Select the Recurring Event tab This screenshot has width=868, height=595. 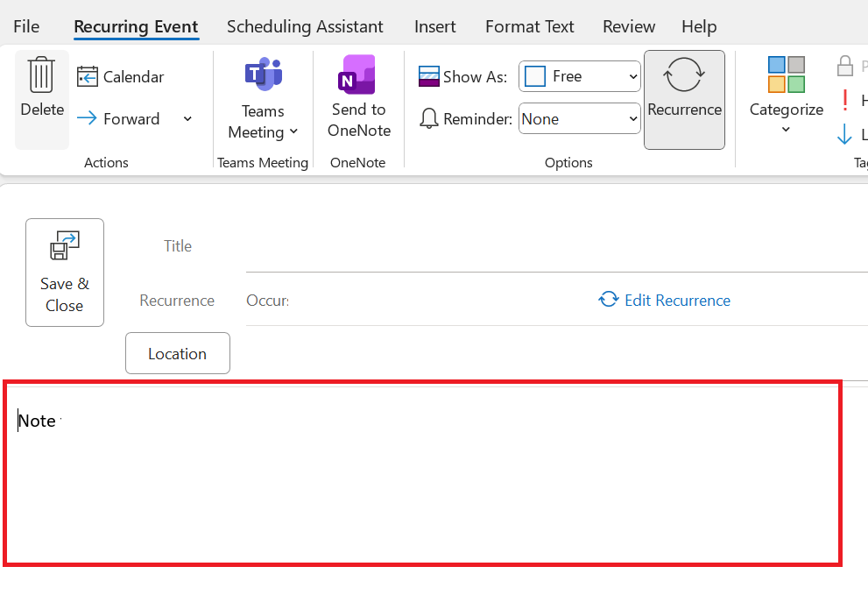(x=136, y=26)
